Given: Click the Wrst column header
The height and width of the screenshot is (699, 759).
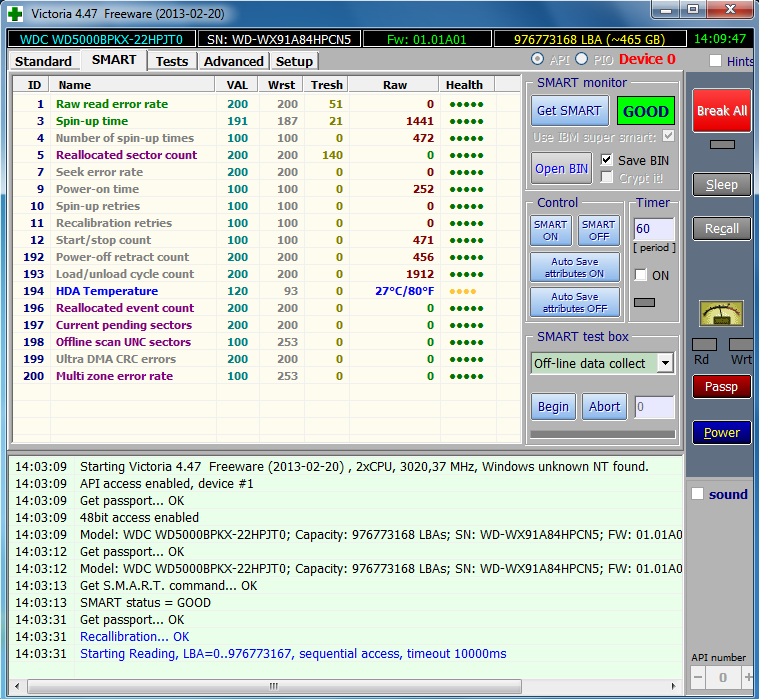Looking at the screenshot, I should [281, 85].
